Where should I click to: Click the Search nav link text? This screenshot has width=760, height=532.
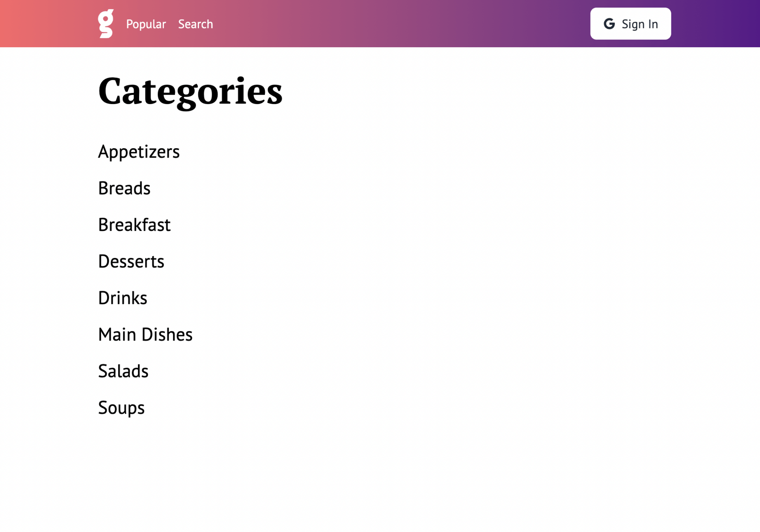(195, 24)
